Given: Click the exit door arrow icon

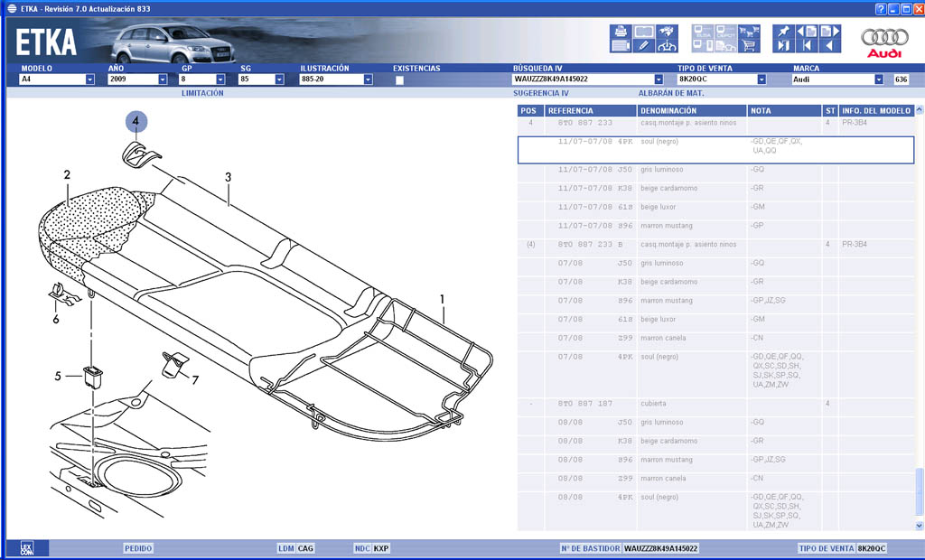Looking at the screenshot, I should [784, 45].
